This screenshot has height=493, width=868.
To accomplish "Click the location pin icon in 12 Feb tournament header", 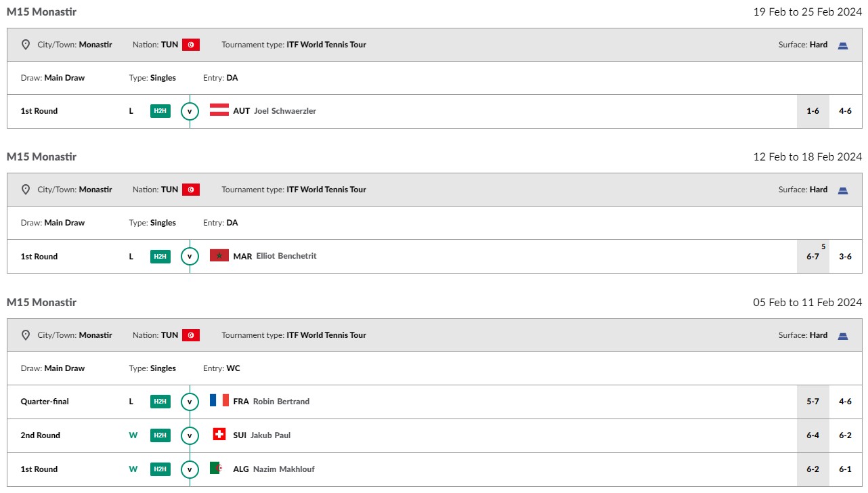I will tap(26, 190).
